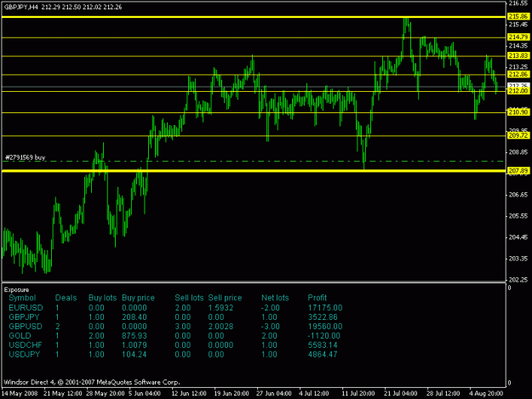Click the Deals column header
532x399 pixels.
click(66, 298)
